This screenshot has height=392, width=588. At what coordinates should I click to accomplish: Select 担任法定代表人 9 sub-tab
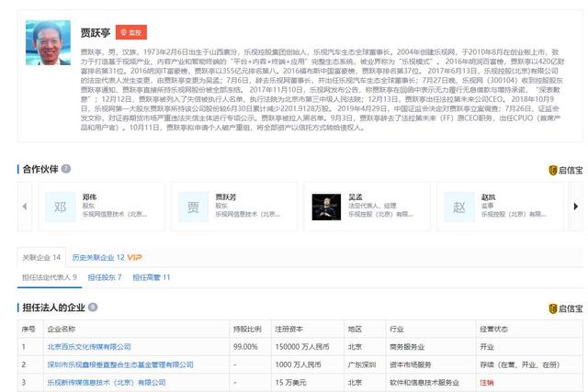[x=49, y=277]
